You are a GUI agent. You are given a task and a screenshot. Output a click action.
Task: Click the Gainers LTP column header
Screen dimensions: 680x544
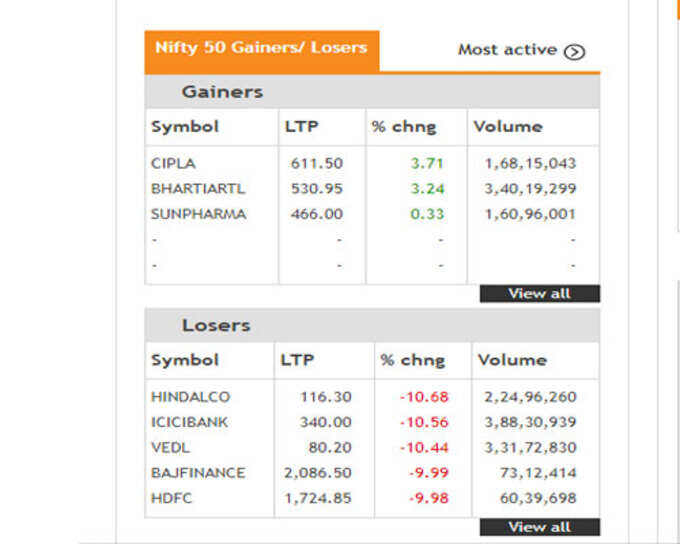(301, 127)
